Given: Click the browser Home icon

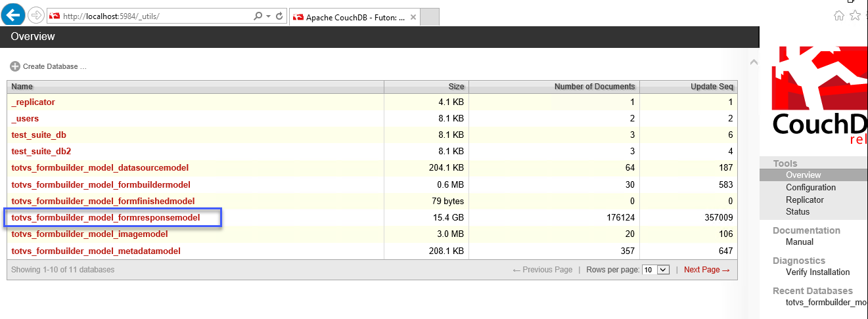Looking at the screenshot, I should (x=839, y=16).
